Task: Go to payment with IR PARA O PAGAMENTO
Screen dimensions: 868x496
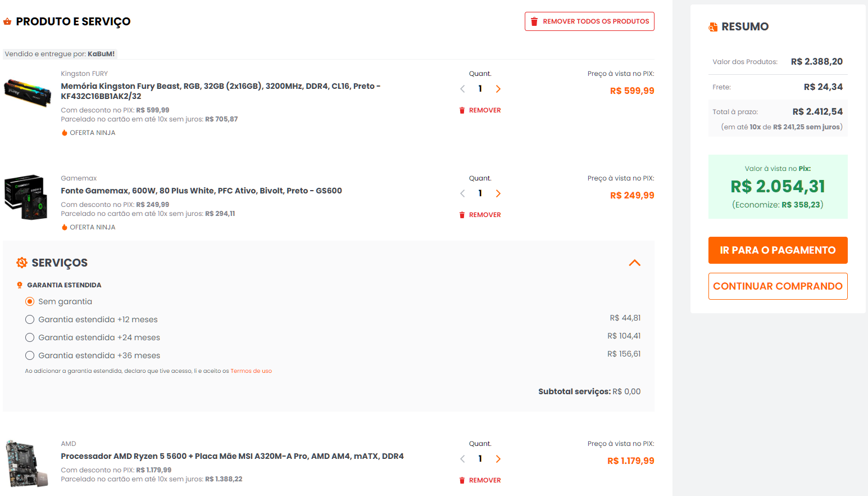Action: pos(778,250)
